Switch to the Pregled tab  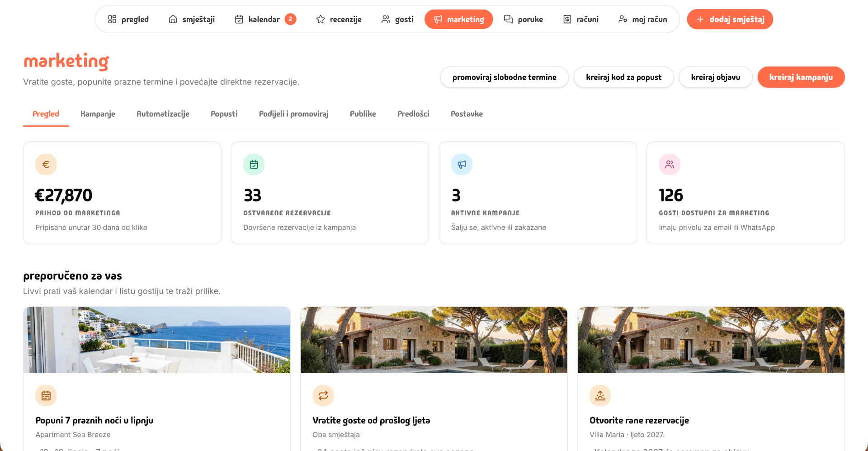coord(46,114)
